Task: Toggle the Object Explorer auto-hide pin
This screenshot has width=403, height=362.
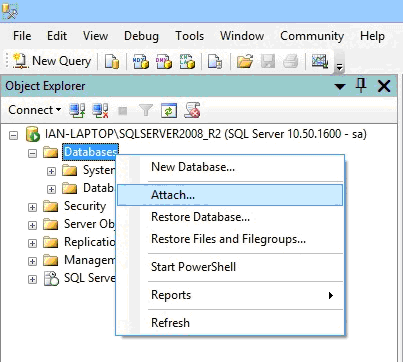Action: point(361,86)
